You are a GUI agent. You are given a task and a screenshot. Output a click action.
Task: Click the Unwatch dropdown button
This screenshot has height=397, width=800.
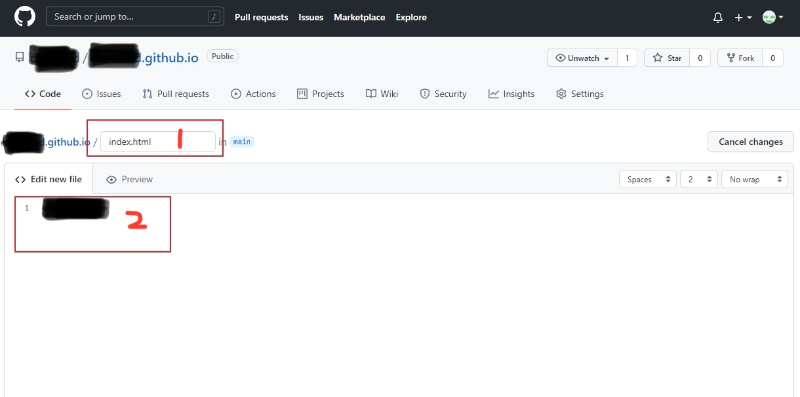(582, 58)
